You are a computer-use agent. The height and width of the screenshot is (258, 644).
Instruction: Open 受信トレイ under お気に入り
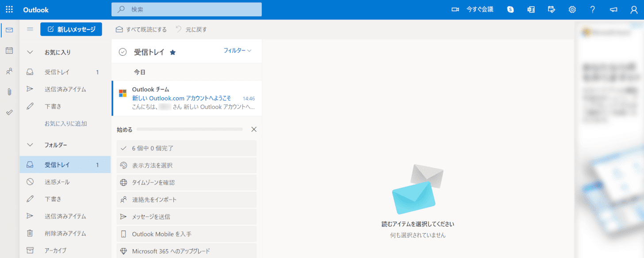point(65,72)
